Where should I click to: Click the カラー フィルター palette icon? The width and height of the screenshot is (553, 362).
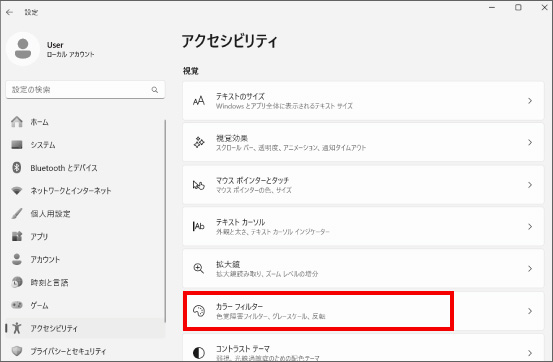coord(199,311)
